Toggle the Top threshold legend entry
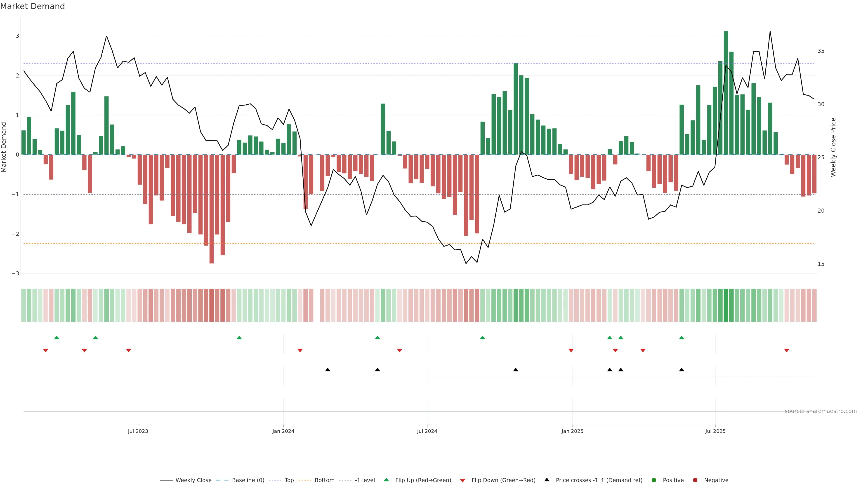The height and width of the screenshot is (488, 868). 289,480
